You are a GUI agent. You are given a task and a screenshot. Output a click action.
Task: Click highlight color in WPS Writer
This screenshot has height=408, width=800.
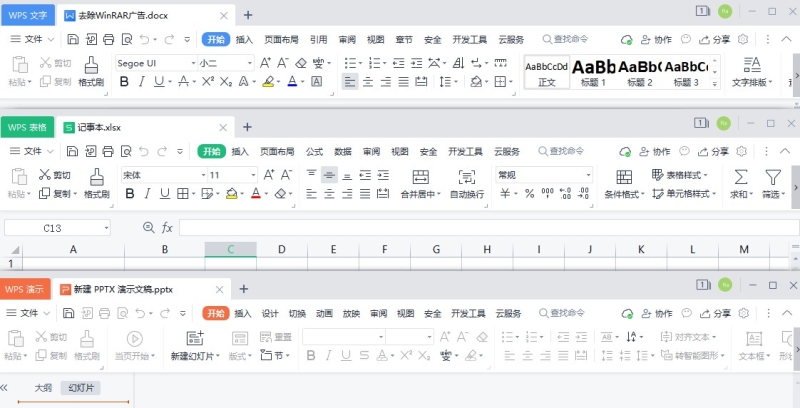[x=268, y=81]
